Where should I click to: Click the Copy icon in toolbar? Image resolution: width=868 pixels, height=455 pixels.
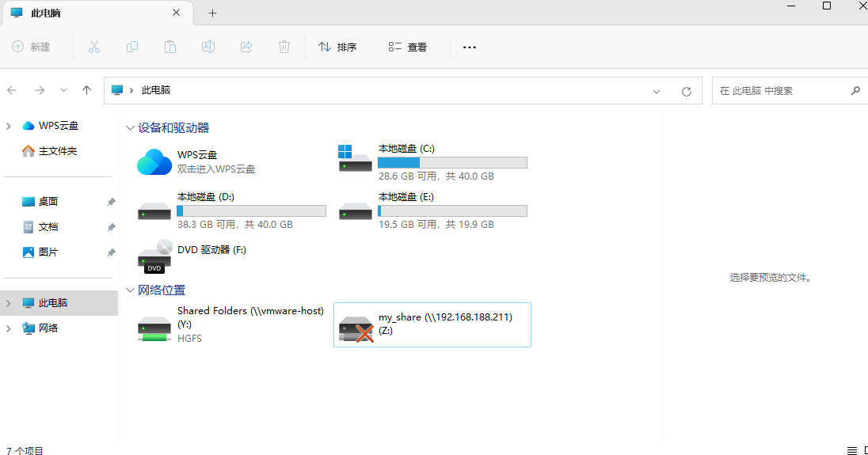131,47
